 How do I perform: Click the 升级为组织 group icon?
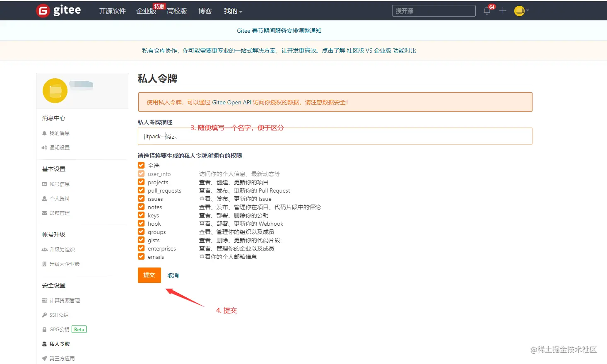click(x=44, y=250)
